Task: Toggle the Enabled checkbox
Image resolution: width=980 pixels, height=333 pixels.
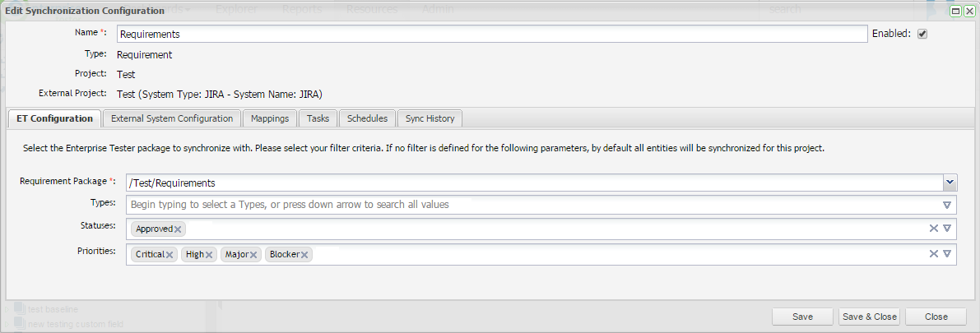Action: click(x=922, y=35)
